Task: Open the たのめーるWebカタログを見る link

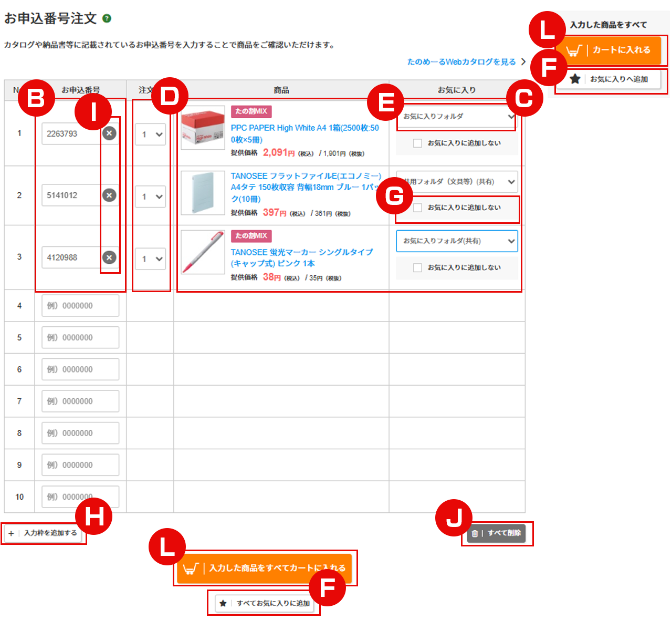Action: point(462,62)
